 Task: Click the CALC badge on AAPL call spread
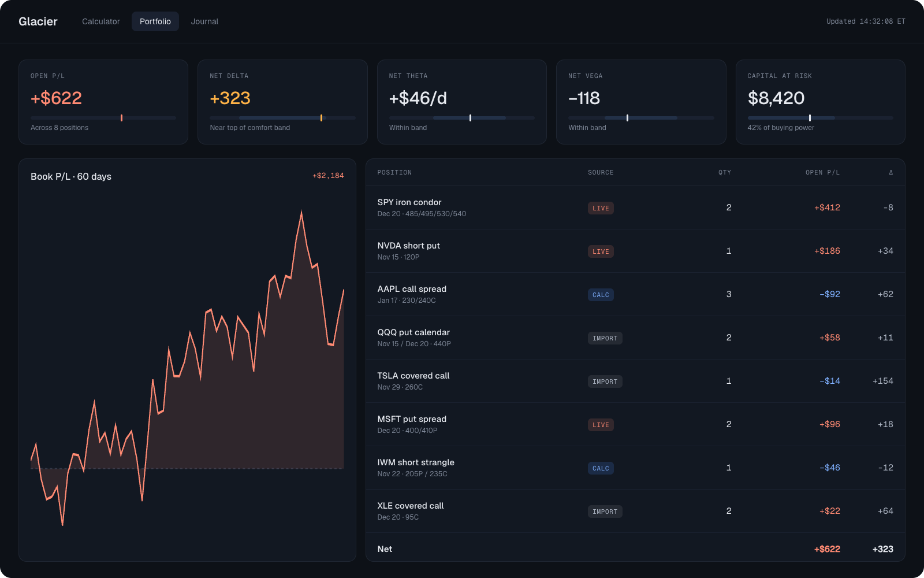coord(601,295)
